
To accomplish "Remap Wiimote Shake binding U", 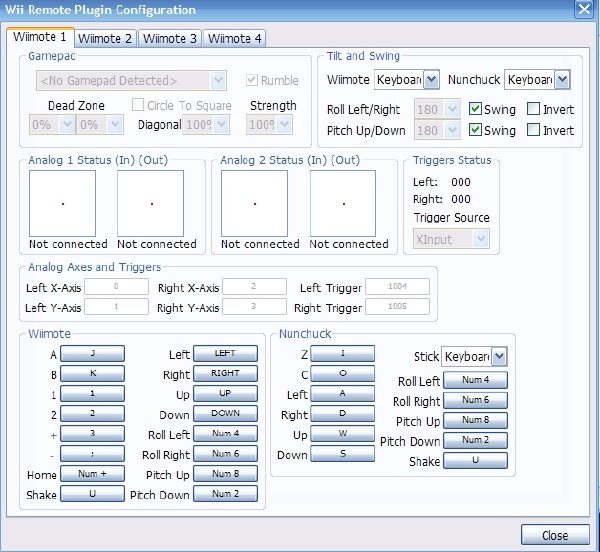I will [x=92, y=493].
